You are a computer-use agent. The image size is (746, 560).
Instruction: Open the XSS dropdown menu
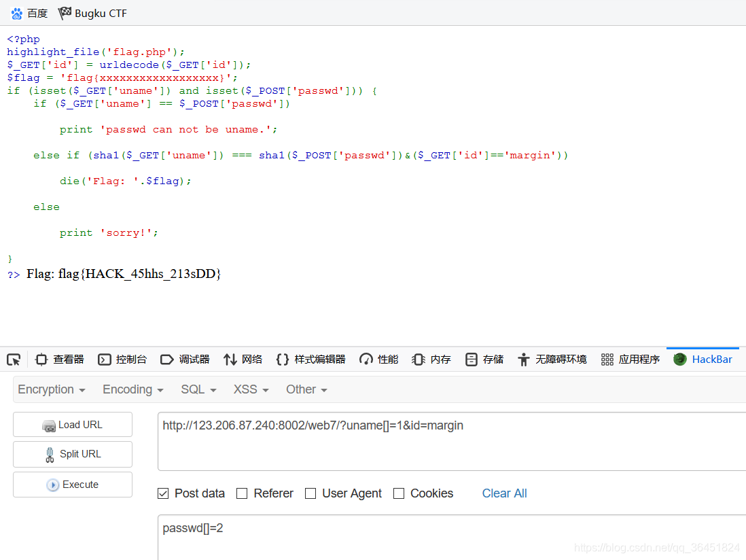coord(251,389)
